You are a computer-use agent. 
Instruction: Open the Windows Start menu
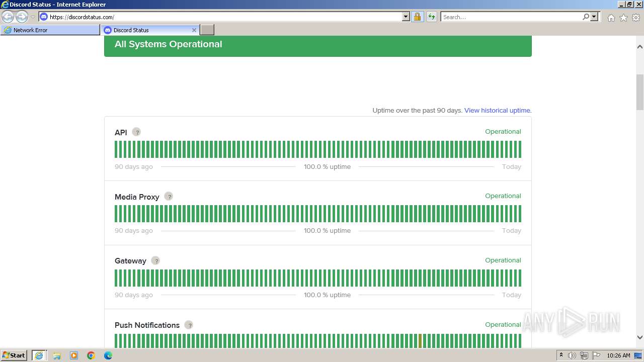14,355
